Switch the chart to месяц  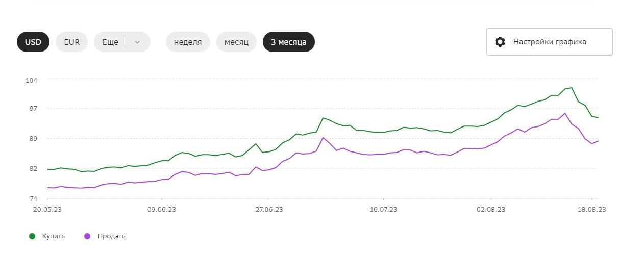pos(236,42)
